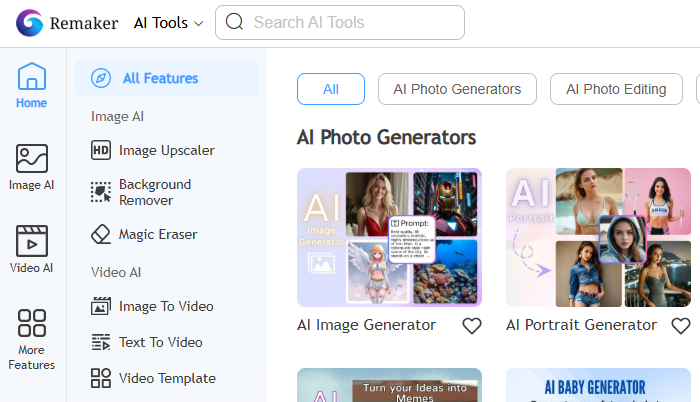
Task: Click the Image AI section heading
Action: [x=117, y=117]
